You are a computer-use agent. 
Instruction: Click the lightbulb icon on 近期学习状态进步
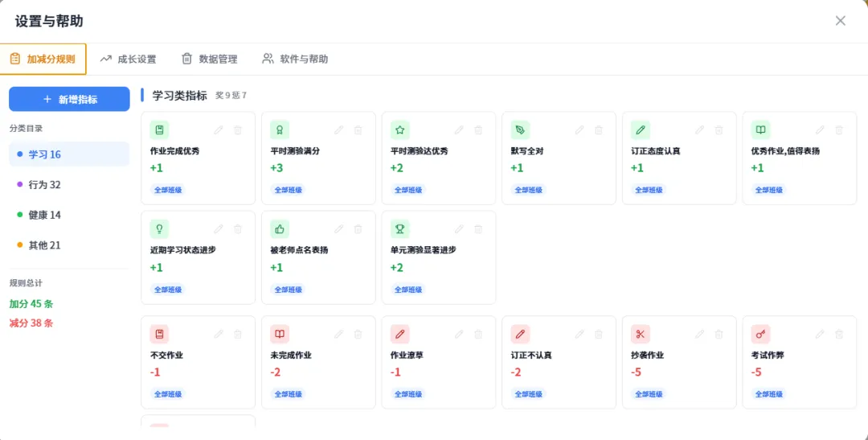coord(159,229)
